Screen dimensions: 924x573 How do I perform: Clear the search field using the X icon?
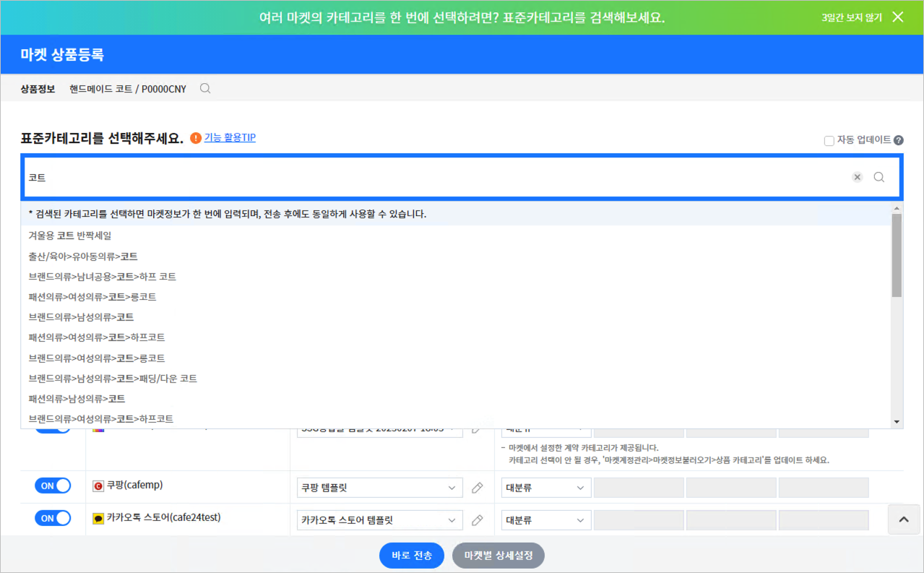point(857,176)
